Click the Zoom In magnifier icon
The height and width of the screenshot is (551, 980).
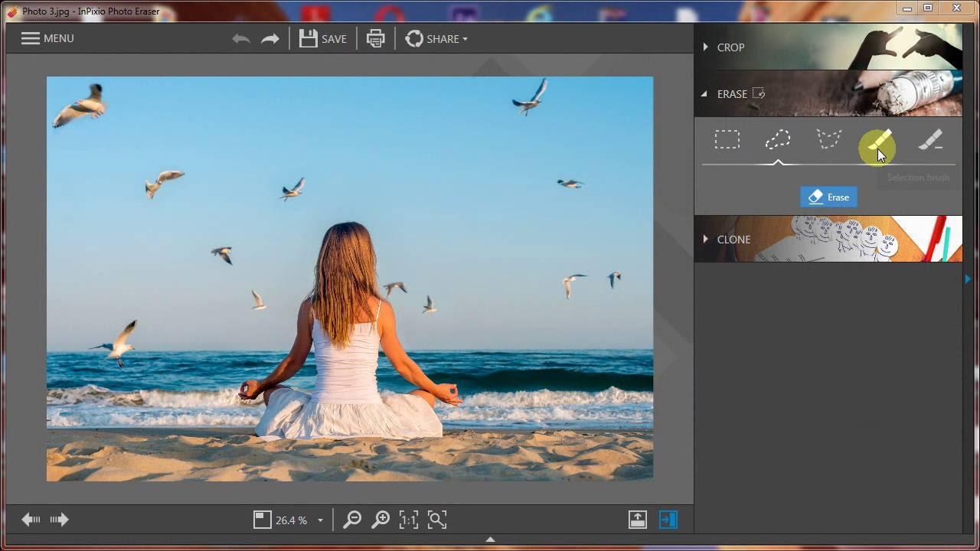click(381, 519)
